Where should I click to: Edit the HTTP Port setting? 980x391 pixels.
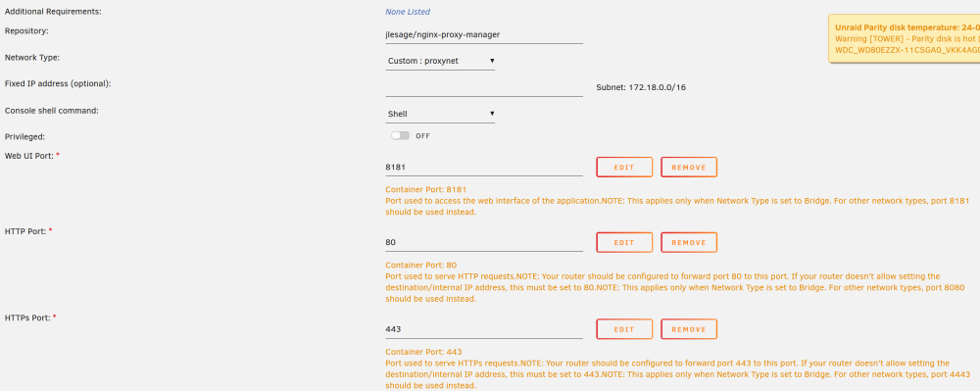point(624,242)
